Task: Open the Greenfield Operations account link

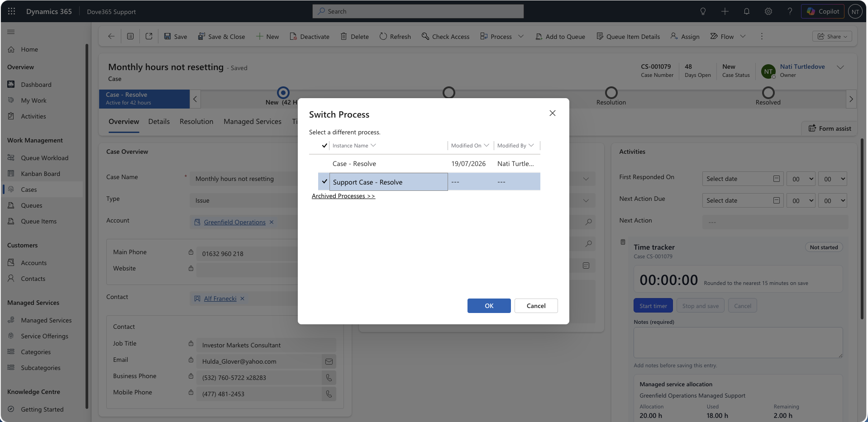Action: (x=234, y=222)
